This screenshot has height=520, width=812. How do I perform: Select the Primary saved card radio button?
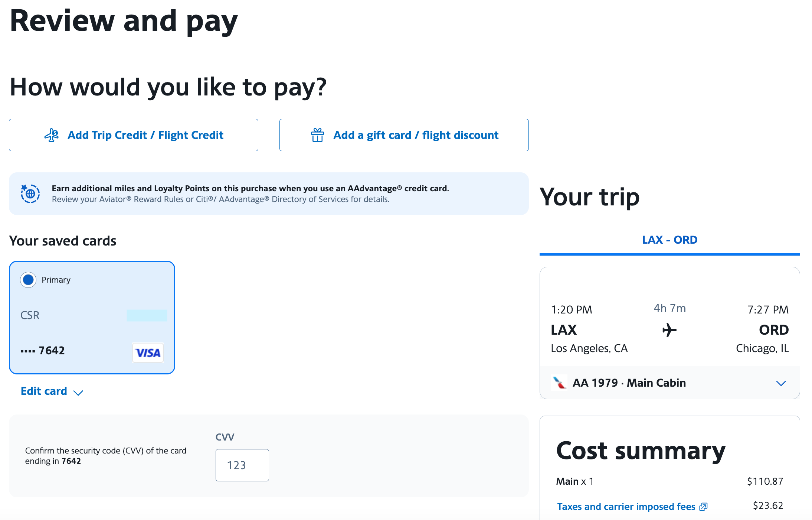pyautogui.click(x=28, y=280)
